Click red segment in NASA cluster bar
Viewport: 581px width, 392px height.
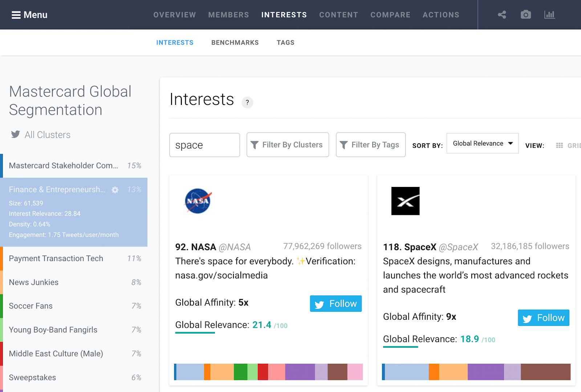263,372
